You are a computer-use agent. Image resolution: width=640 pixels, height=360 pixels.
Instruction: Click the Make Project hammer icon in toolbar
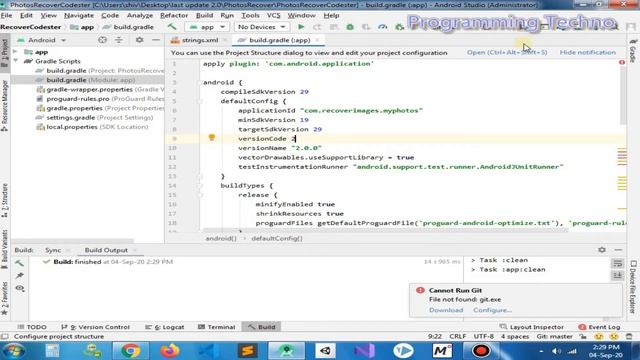coord(172,27)
